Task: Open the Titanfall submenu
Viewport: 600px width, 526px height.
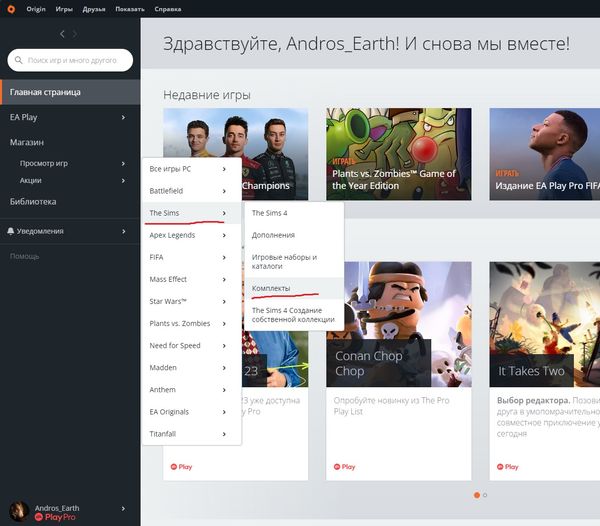Action: click(192, 434)
